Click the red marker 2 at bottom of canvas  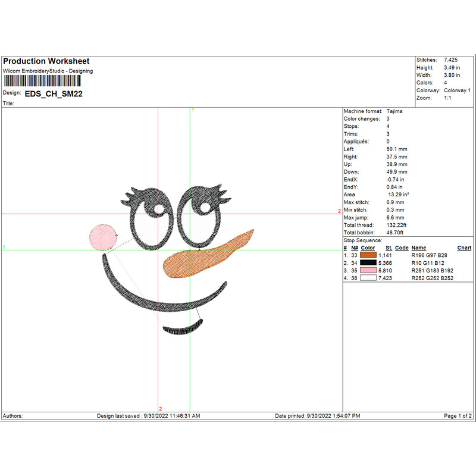point(160,408)
